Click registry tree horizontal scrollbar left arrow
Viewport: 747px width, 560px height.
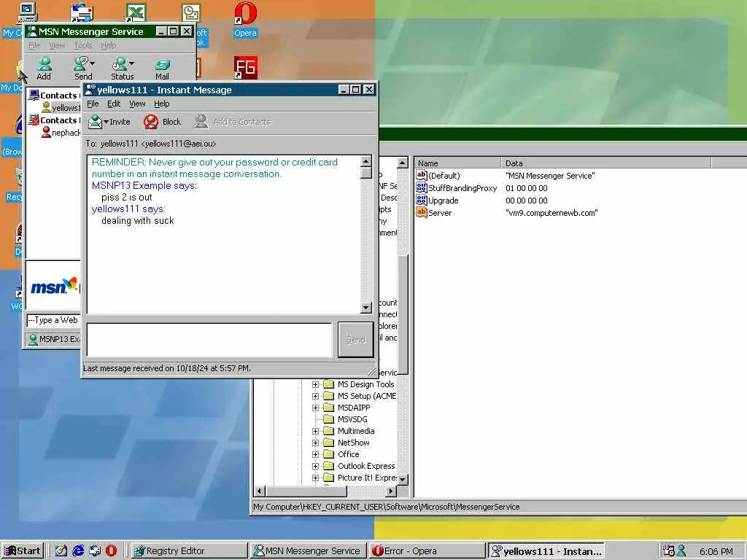(x=260, y=491)
